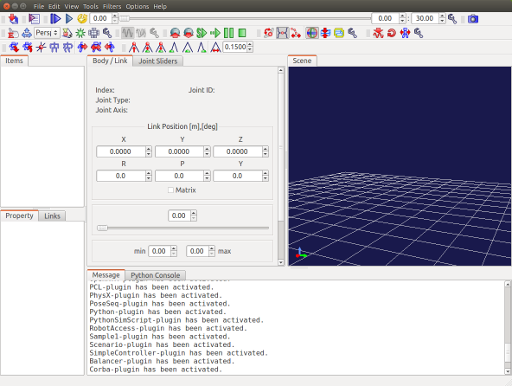Resume playback with single triangle button
Image resolution: width=512 pixels, height=386 pixels.
[x=69, y=19]
